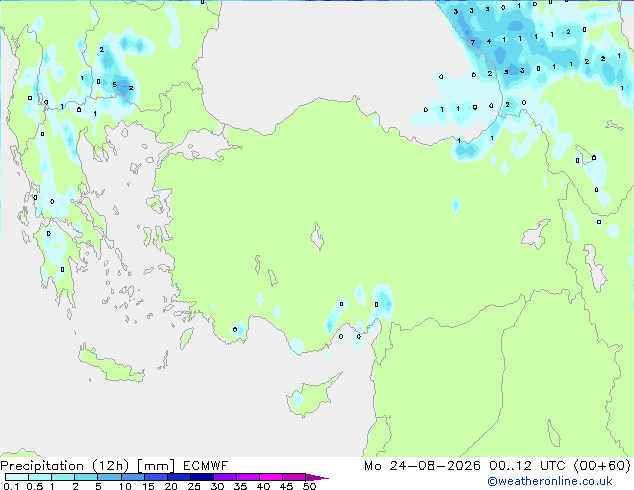The image size is (634, 490).
Task: Click the Precipitation (12h) title text
Action: pos(65,466)
